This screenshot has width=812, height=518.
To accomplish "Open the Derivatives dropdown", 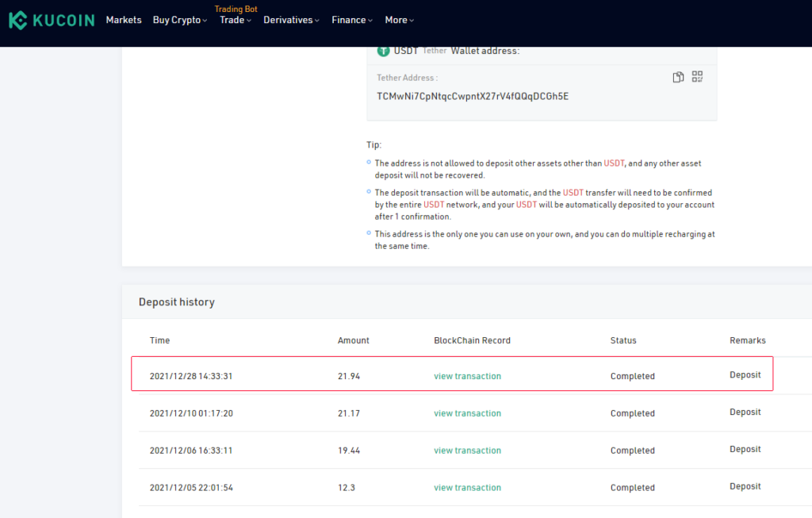I will (291, 20).
